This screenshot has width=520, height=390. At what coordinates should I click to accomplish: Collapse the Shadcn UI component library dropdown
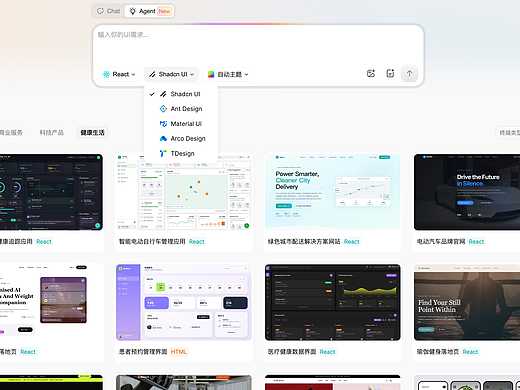(x=171, y=74)
